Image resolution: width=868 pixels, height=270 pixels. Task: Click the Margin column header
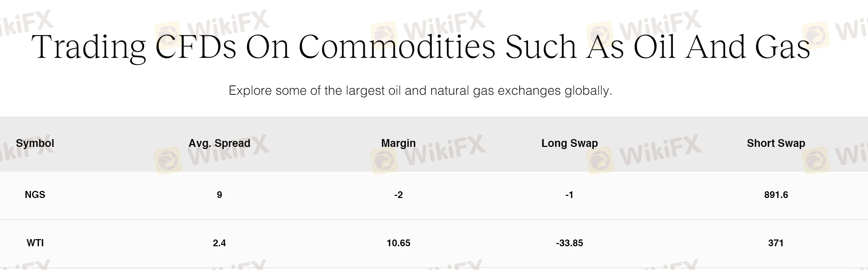coord(398,143)
